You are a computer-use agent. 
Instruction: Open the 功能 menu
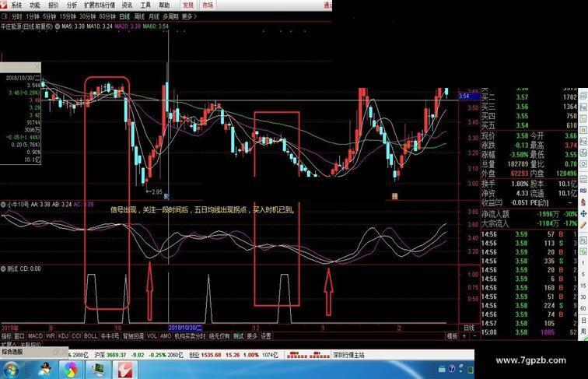35,5
